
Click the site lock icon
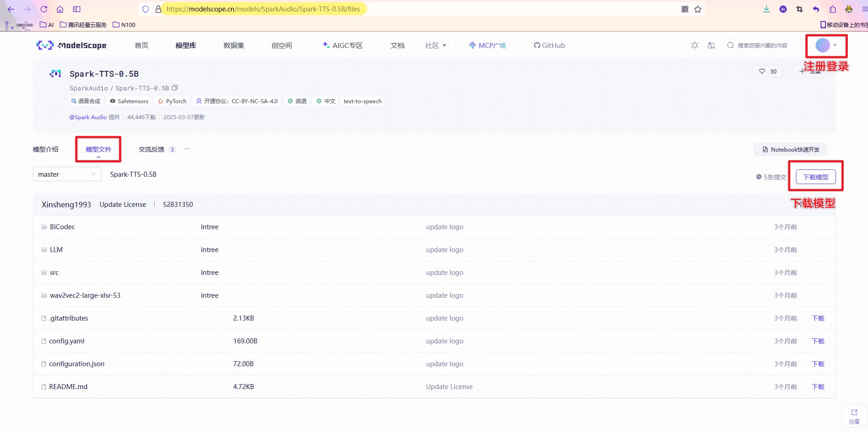158,9
